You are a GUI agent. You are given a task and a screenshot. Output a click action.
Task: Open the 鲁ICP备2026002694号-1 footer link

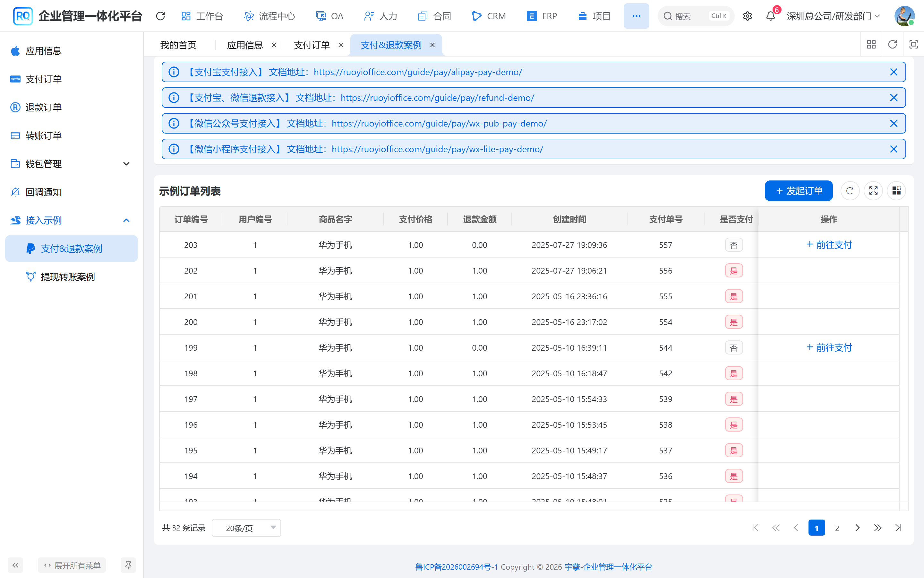(457, 567)
